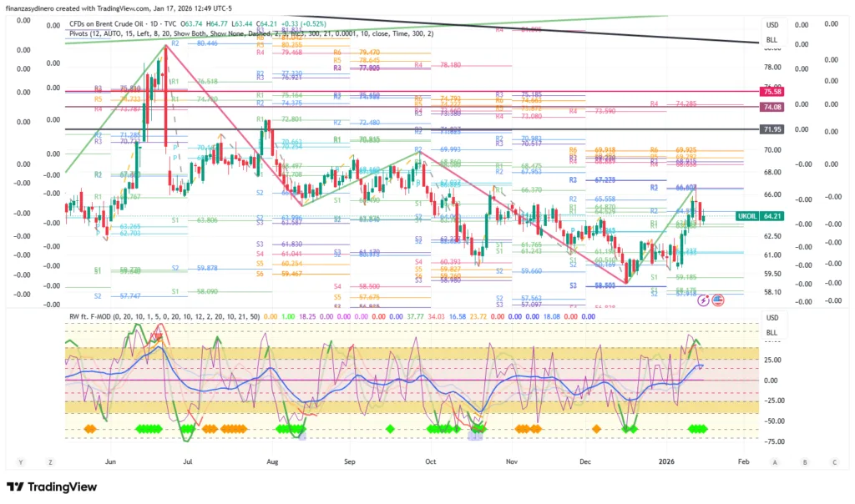Open the USD currency selector on price chart
This screenshot has height=504, width=855.
coord(772,24)
